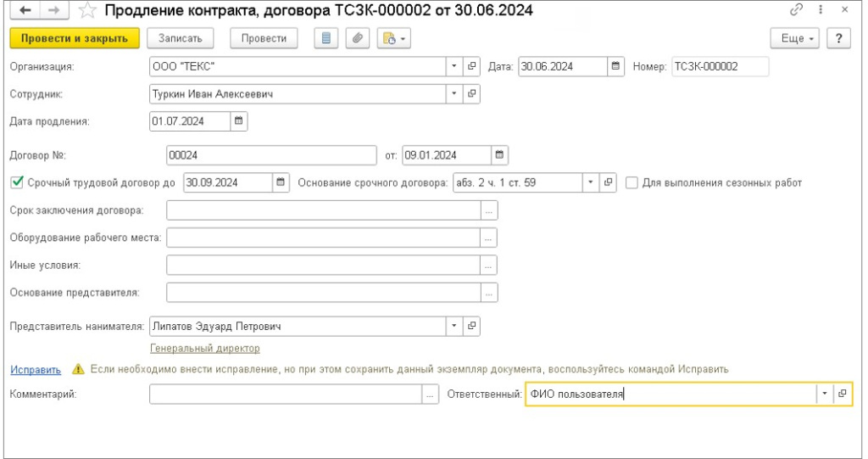Enable Для выполнения сезонных работ checkbox
Viewport: 868px width, 459px height.
coord(632,182)
